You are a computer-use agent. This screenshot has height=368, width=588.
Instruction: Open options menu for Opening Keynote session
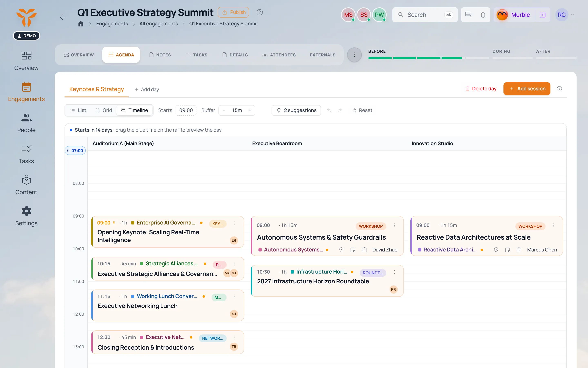tap(235, 223)
